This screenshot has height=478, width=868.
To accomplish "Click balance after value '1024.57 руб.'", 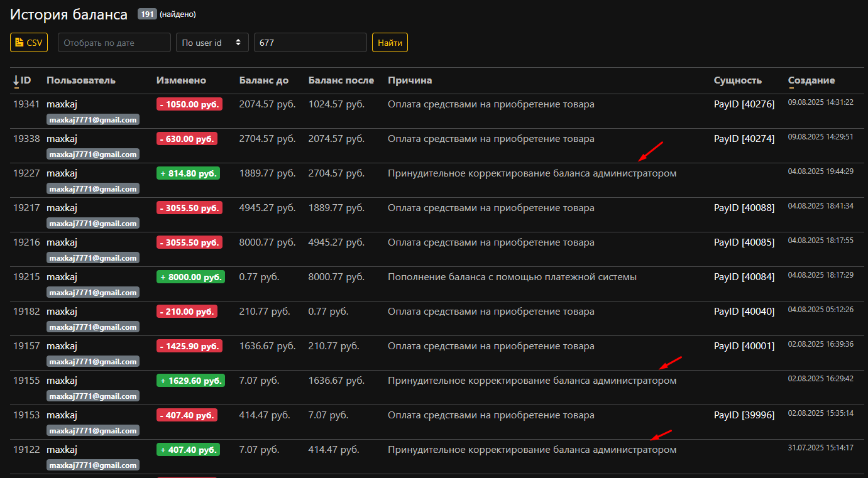I will [336, 104].
